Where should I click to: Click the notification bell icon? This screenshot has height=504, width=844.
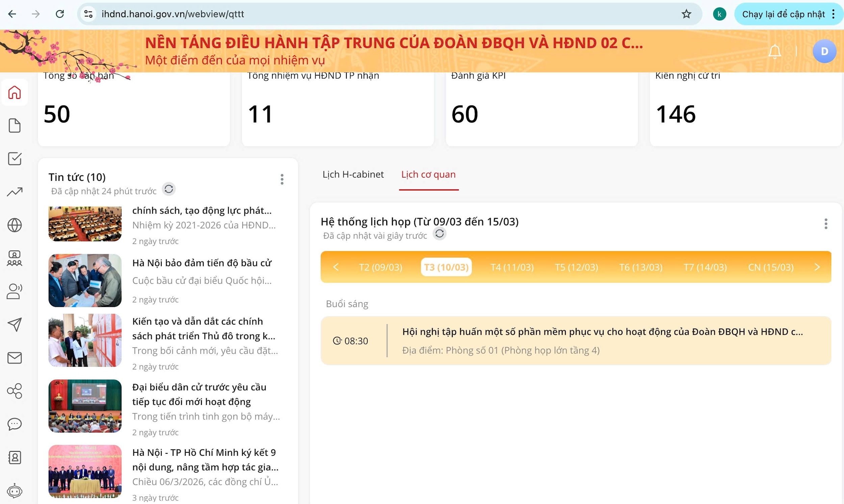pos(775,52)
